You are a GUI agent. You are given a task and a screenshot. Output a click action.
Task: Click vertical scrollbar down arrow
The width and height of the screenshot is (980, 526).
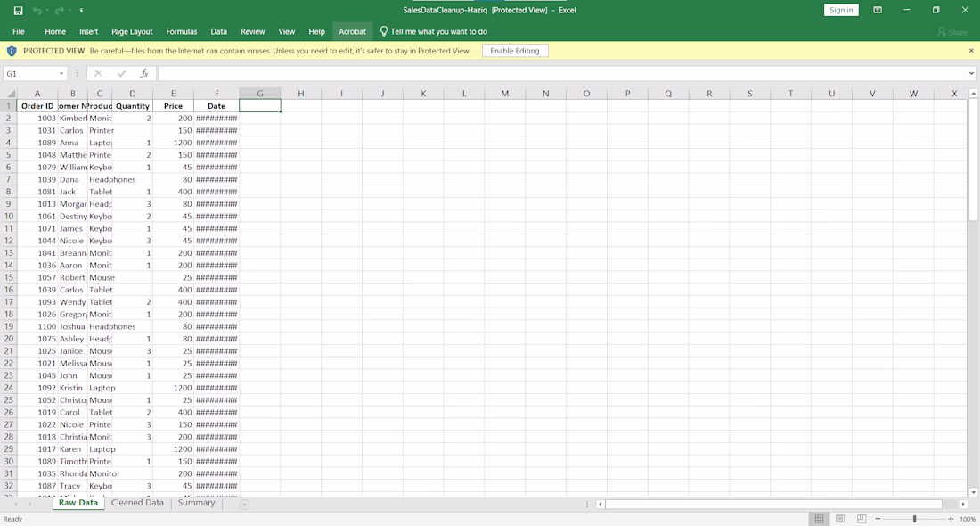click(973, 492)
